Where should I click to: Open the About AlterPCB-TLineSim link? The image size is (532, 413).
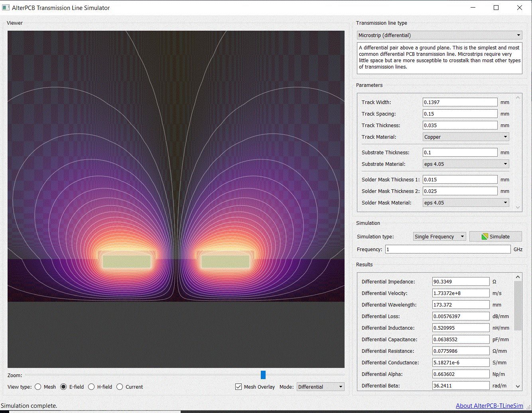tap(489, 405)
